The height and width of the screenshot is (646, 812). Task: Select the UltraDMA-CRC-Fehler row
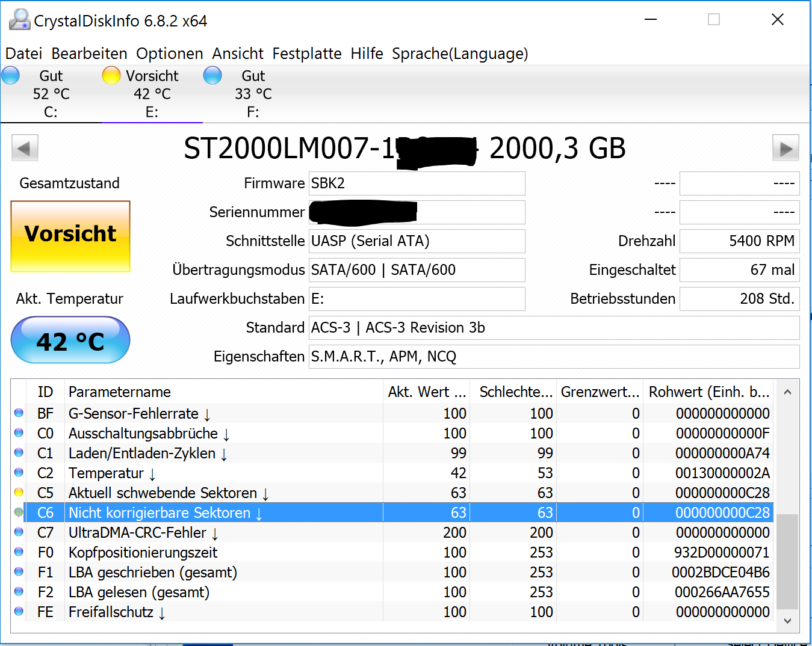coord(393,533)
